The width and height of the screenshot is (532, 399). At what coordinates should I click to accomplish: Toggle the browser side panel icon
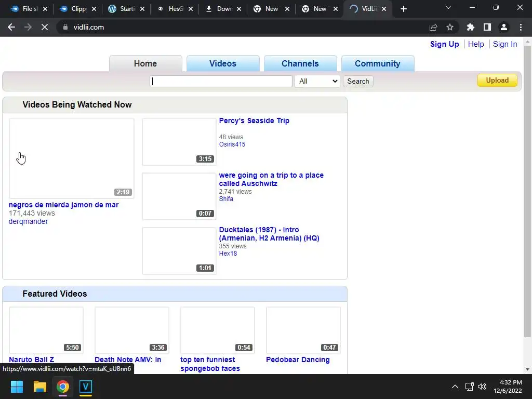click(x=487, y=27)
